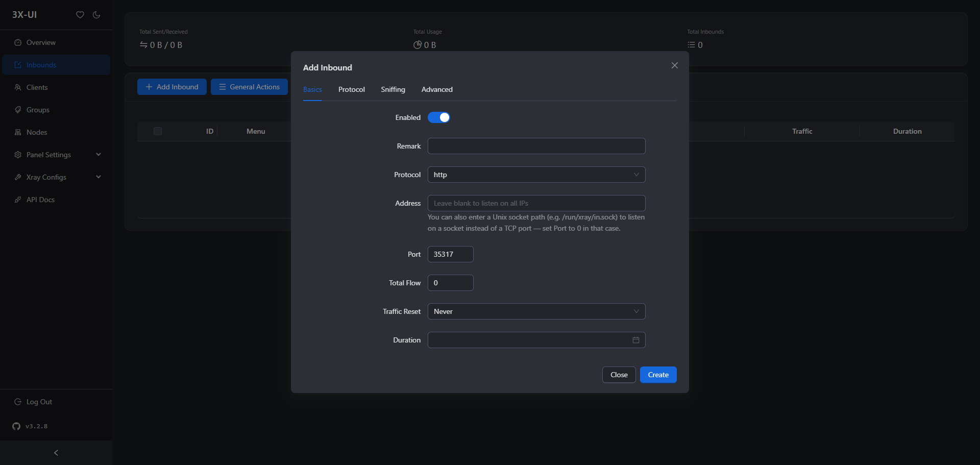This screenshot has height=465, width=980.
Task: Go to Clients section
Action: pyautogui.click(x=56, y=87)
